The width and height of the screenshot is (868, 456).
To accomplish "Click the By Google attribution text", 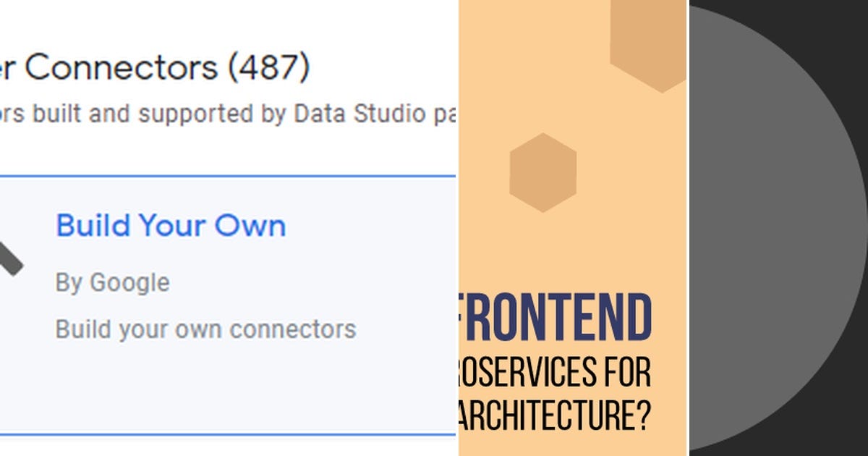I will tap(113, 282).
